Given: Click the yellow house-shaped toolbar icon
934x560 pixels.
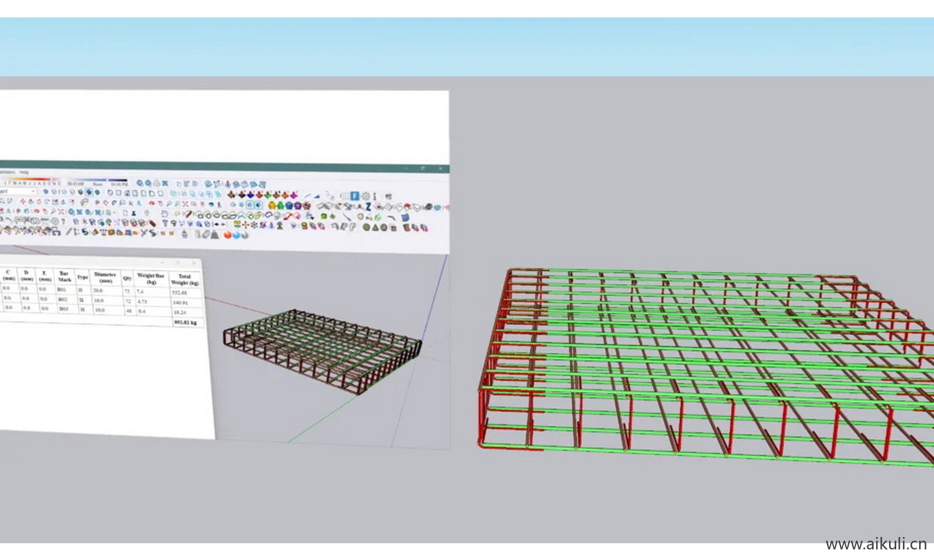Looking at the screenshot, I should (271, 205).
